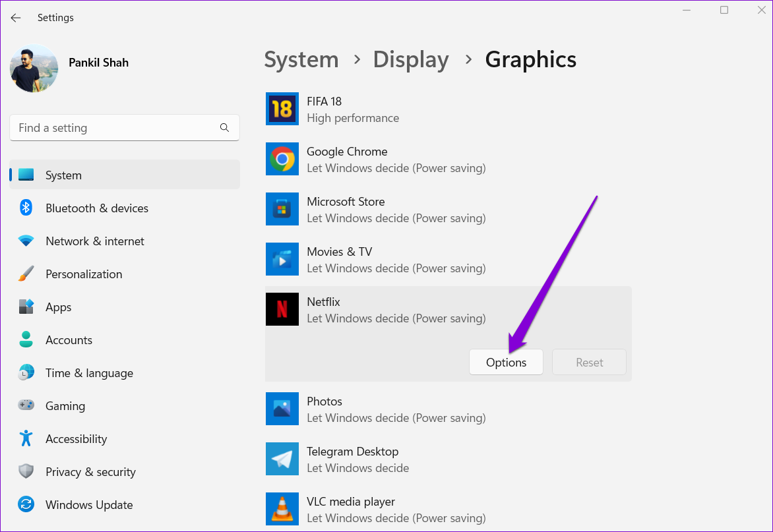Go to Network & internet section

point(94,241)
